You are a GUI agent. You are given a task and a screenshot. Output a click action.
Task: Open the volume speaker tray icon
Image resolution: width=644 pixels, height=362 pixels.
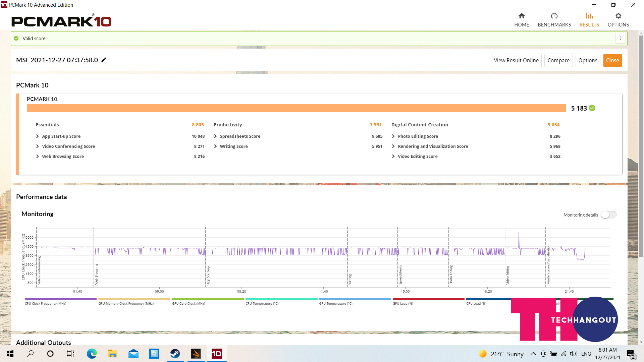click(573, 354)
